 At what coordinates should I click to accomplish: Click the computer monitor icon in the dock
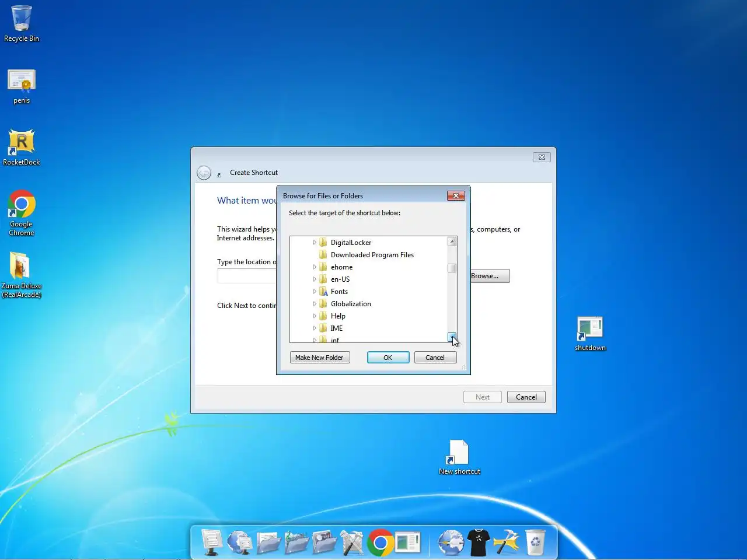[x=212, y=542]
